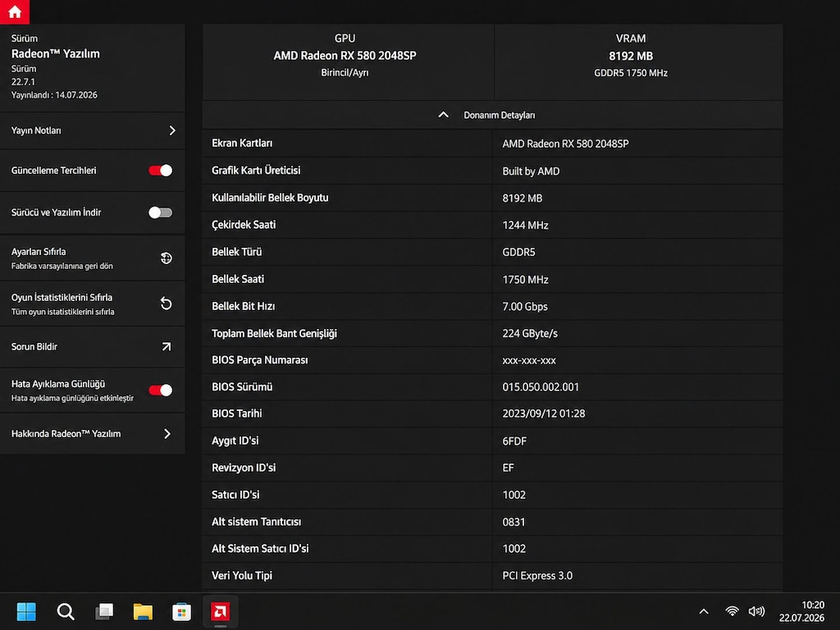
Task: Open Hakkında Radeon Yazılım chevron
Action: tap(167, 433)
